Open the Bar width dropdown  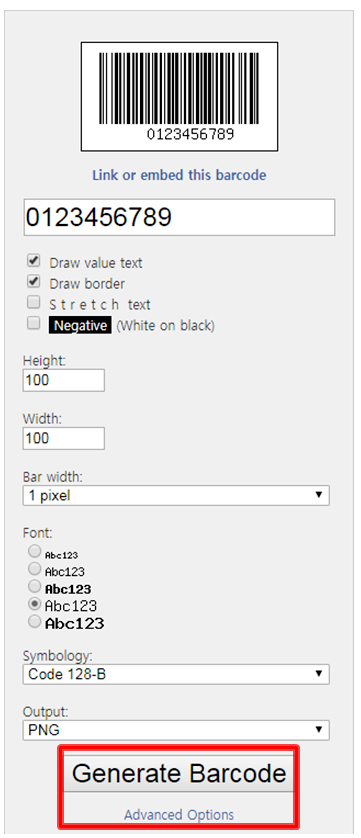[x=176, y=495]
